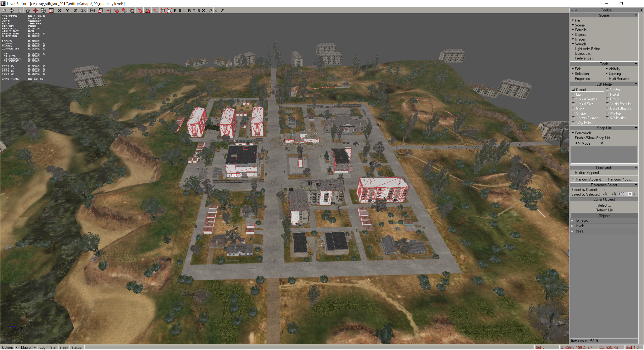Constrain to the X axis button

click(60, 11)
